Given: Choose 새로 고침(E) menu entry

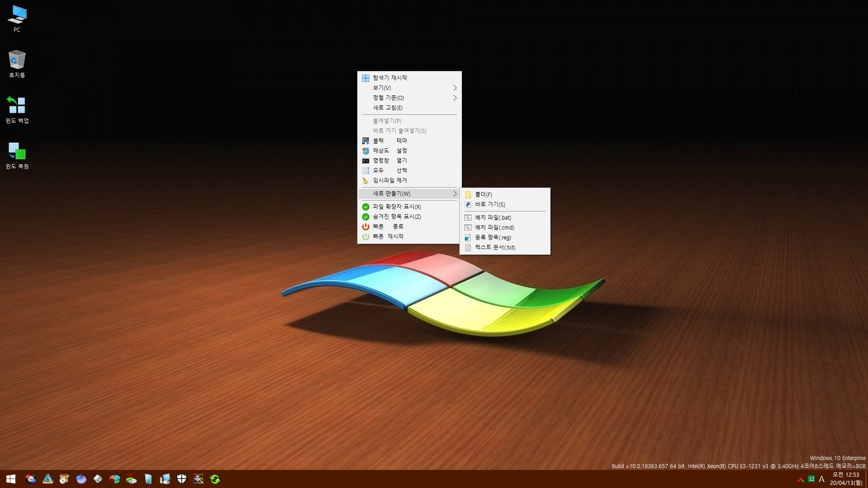Looking at the screenshot, I should pyautogui.click(x=409, y=108).
